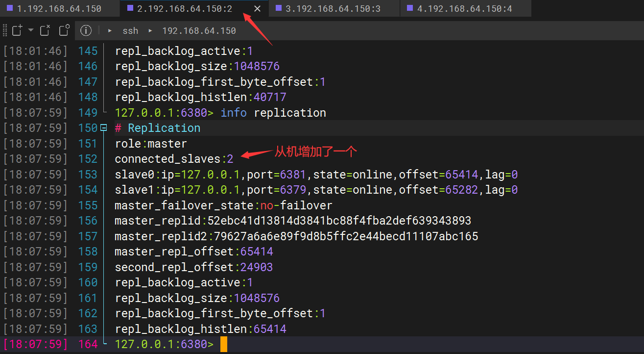
Task: Click the purple icon on tab 3
Action: 279,8
